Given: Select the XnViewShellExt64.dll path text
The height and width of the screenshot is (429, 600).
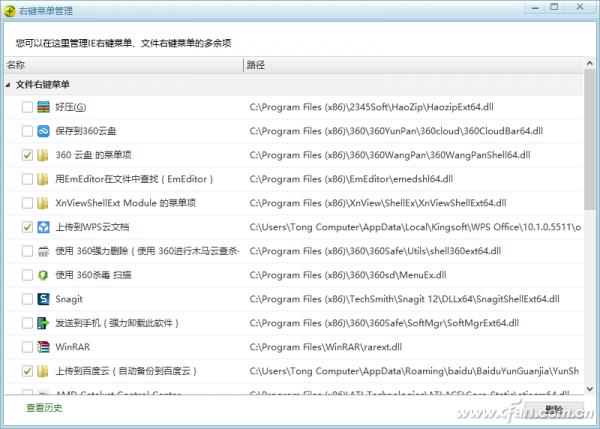Looking at the screenshot, I should [x=378, y=203].
